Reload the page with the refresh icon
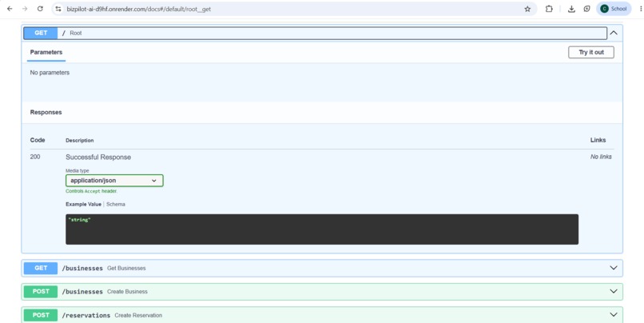The image size is (644, 323). coord(40,9)
